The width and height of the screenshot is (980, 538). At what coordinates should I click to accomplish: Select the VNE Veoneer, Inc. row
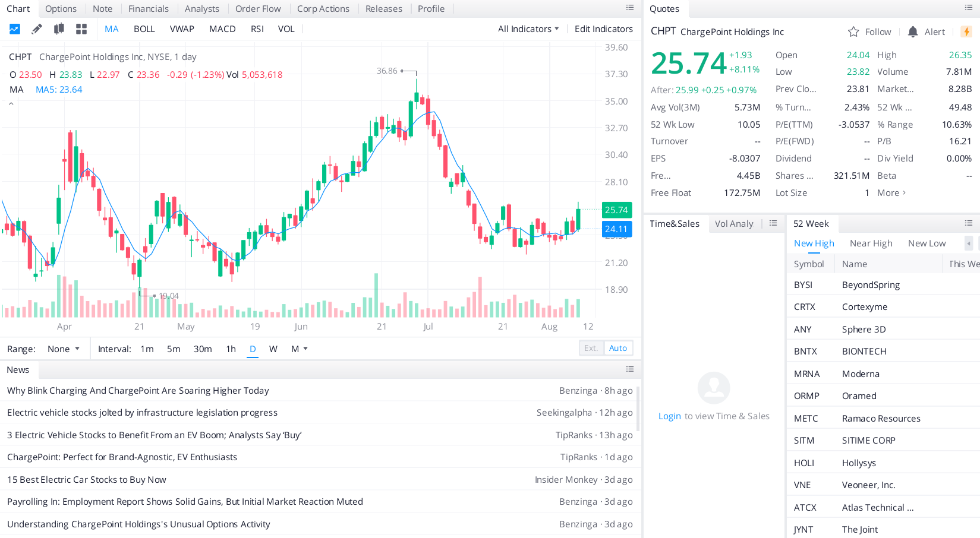883,485
